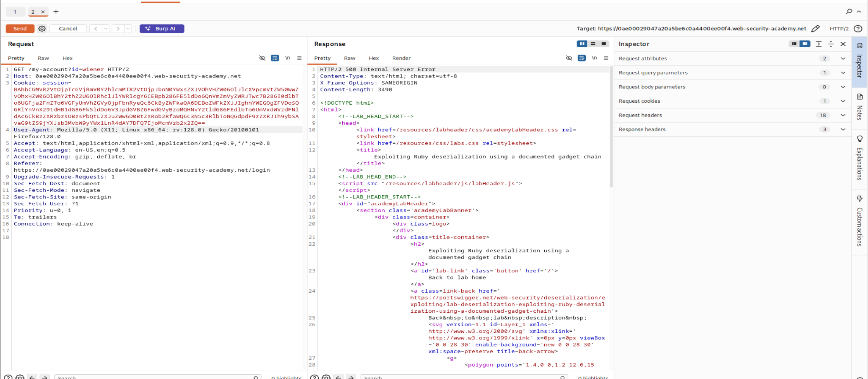Viewport: 868px width, 379px height.
Task: Close the Inspector panel
Action: tap(843, 44)
